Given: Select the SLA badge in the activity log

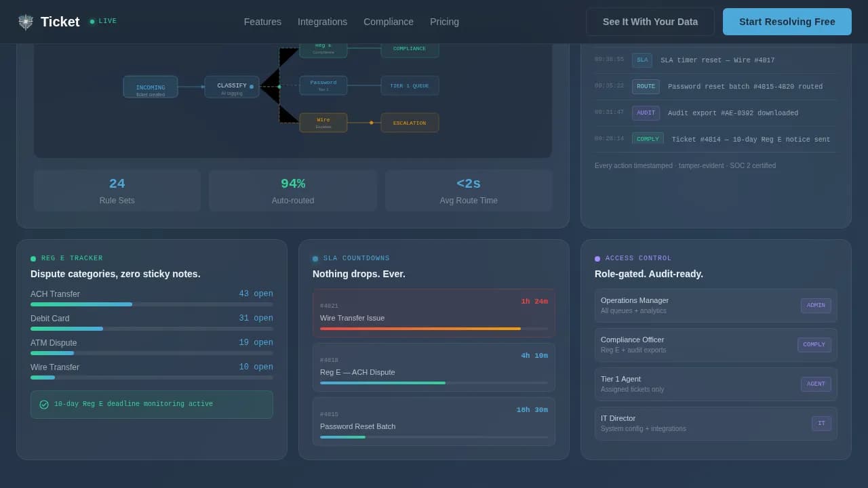Looking at the screenshot, I should (x=642, y=60).
